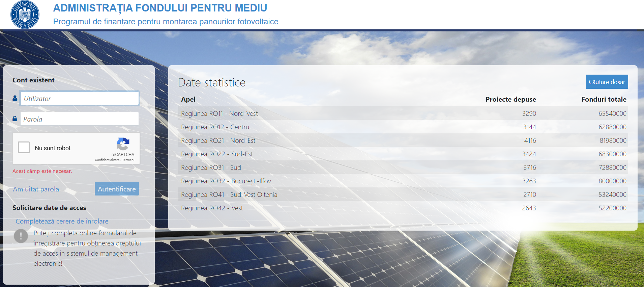Select row 'Regiunea RO12 - Centru'
The height and width of the screenshot is (287, 644).
(403, 127)
